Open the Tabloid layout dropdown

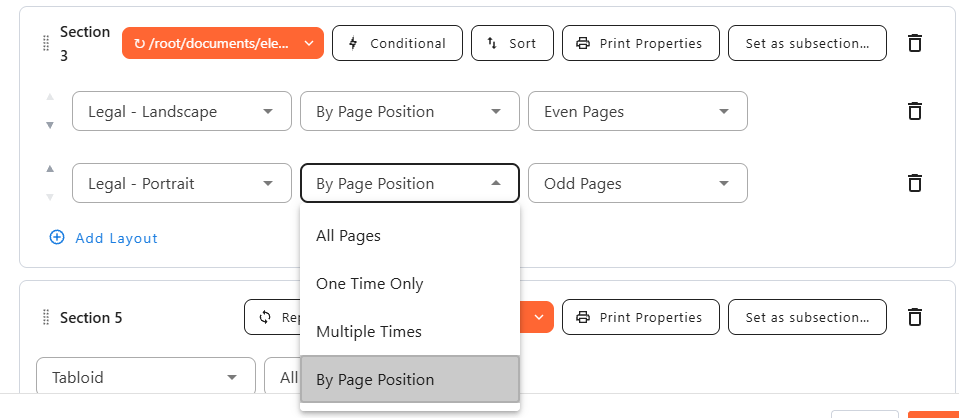point(146,377)
